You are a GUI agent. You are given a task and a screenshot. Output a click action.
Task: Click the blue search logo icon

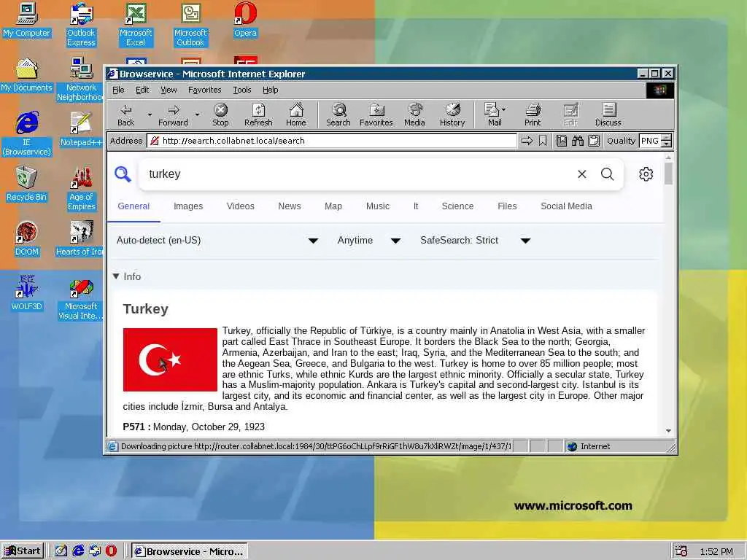tap(123, 174)
